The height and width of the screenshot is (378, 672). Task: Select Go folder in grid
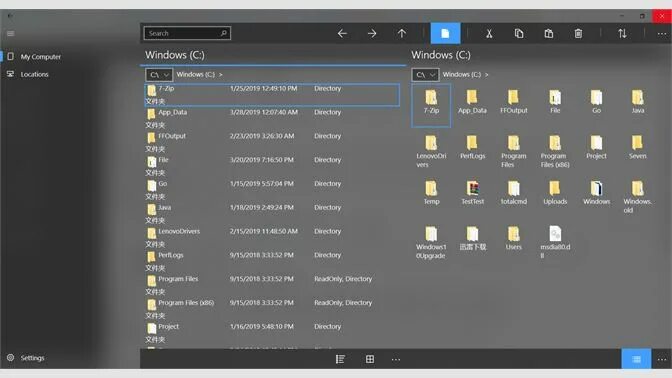tap(596, 102)
